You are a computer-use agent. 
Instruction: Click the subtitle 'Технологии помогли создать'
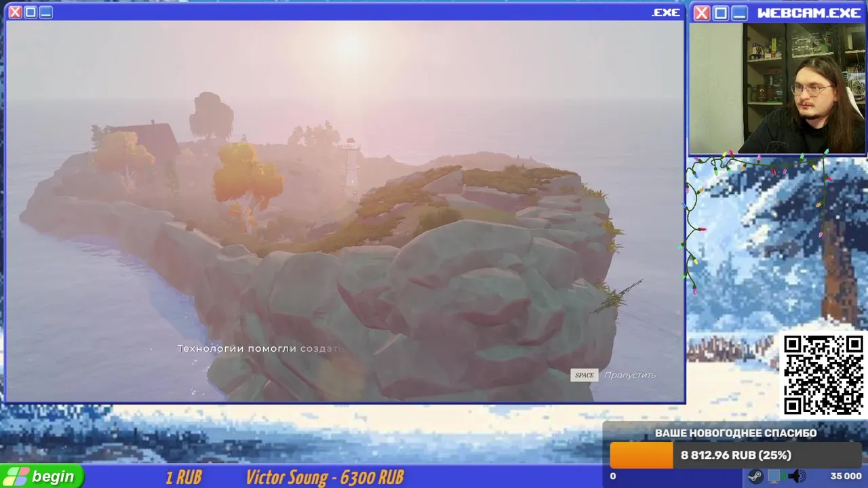coord(261,348)
